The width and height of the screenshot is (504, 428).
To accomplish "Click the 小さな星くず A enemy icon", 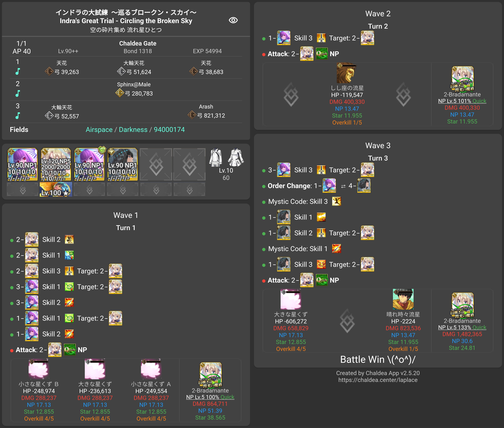I will click(151, 369).
